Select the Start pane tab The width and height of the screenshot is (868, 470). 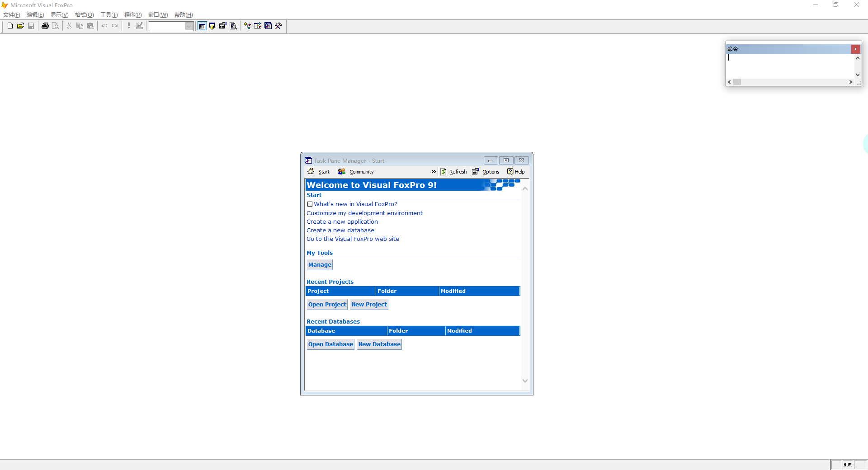318,172
